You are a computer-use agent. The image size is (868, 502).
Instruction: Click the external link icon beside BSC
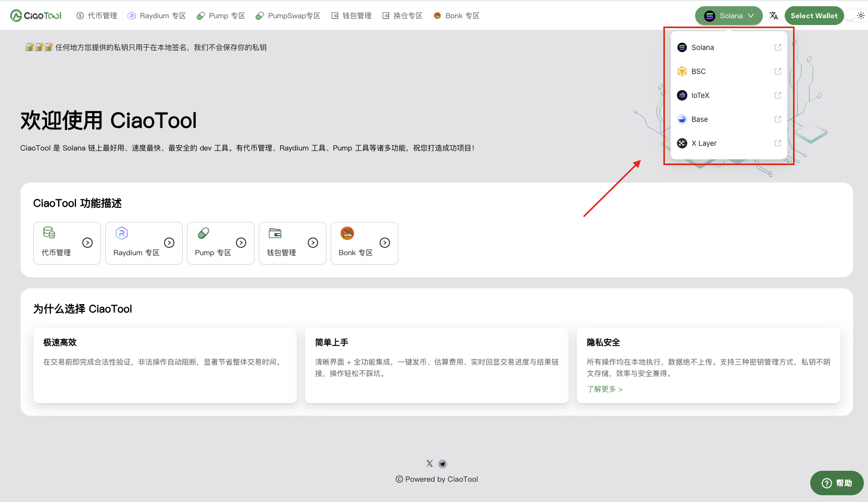point(778,71)
